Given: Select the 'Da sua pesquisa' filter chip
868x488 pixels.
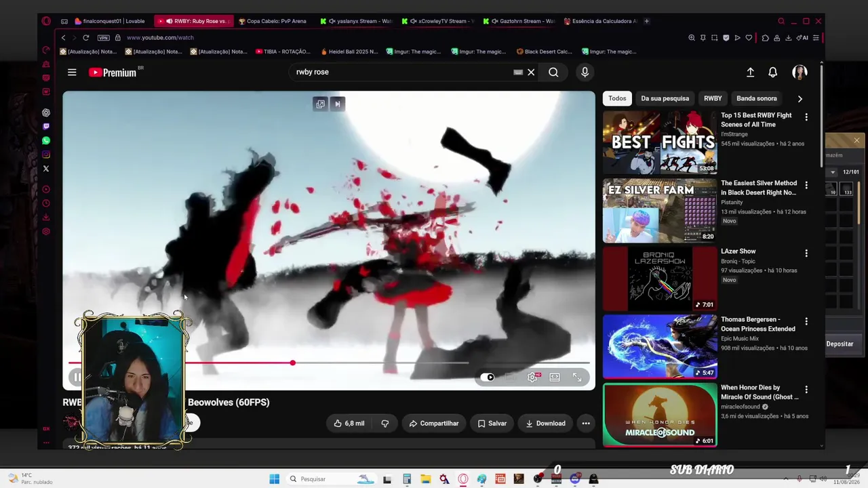Looking at the screenshot, I should coord(665,98).
